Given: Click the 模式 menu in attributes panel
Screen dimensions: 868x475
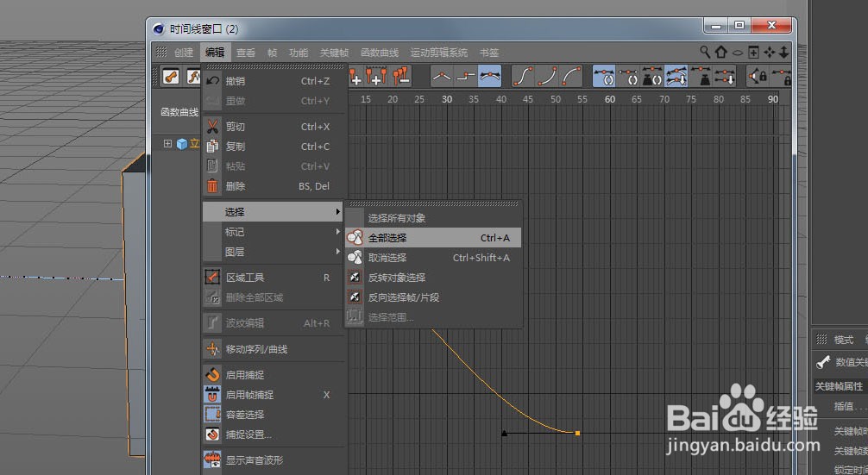Looking at the screenshot, I should pyautogui.click(x=844, y=340).
